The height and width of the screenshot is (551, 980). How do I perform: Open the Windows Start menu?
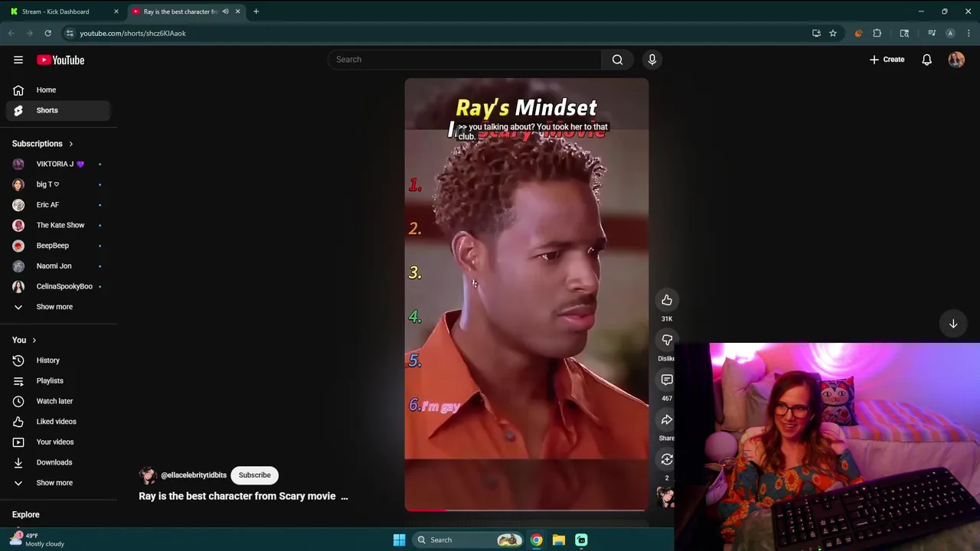click(x=399, y=540)
